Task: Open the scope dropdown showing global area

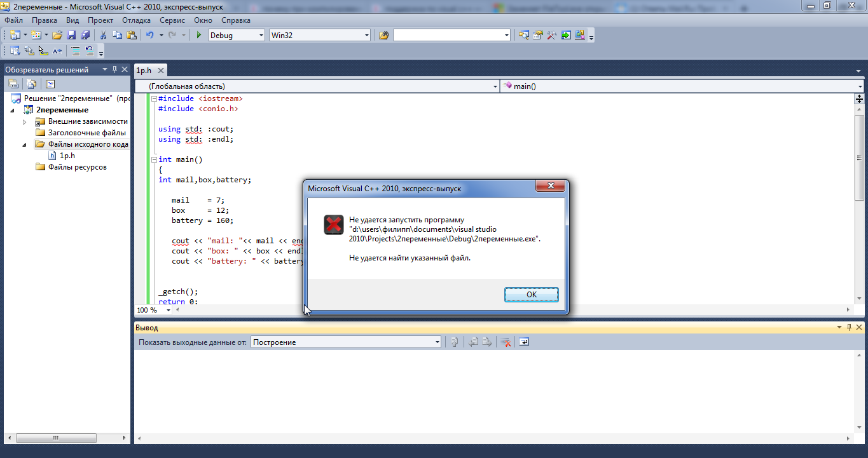Action: pos(495,86)
